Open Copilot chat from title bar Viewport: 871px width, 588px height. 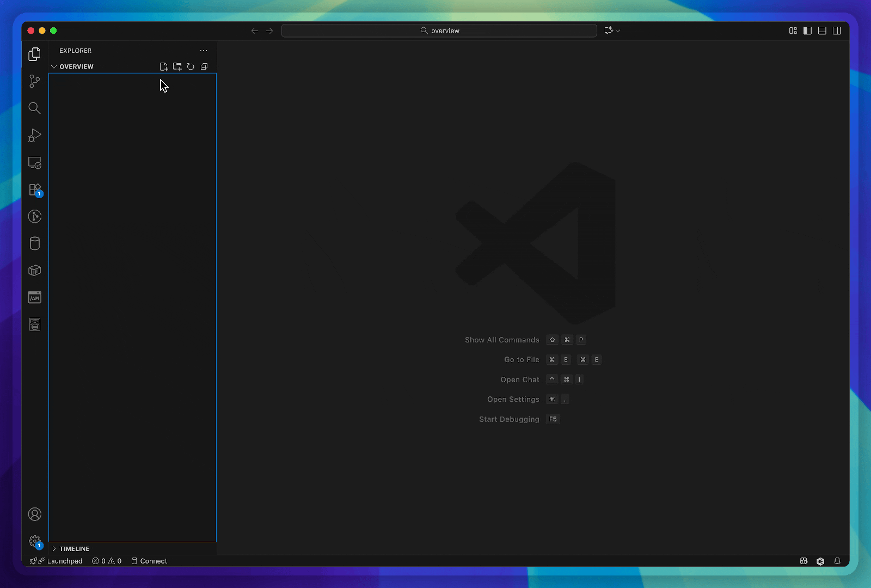609,30
